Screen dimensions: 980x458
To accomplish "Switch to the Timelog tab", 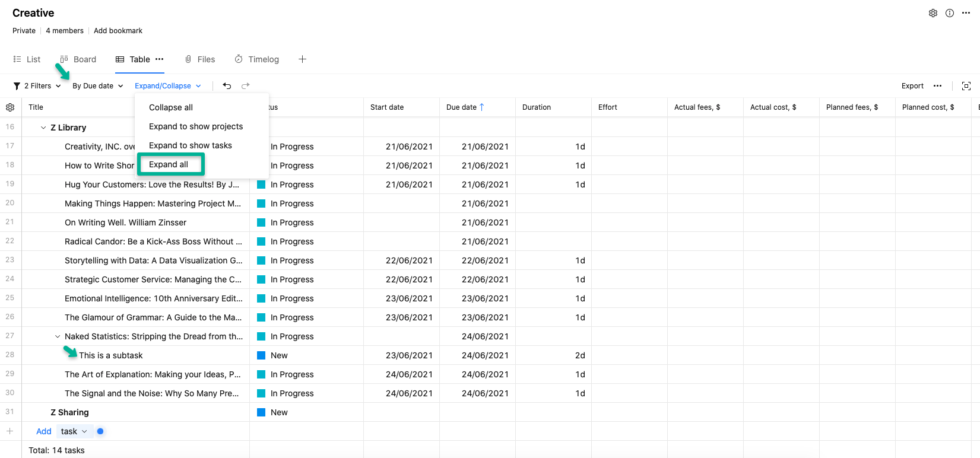I will pyautogui.click(x=257, y=59).
